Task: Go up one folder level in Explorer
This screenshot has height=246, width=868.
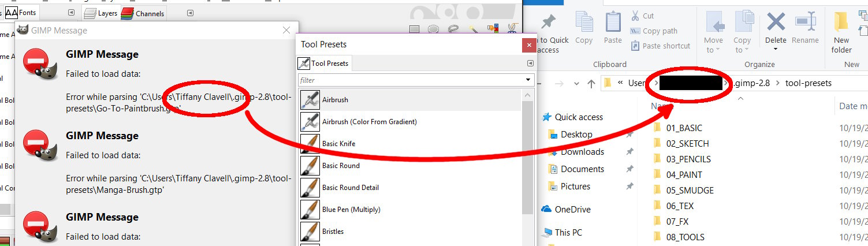Action: (591, 83)
